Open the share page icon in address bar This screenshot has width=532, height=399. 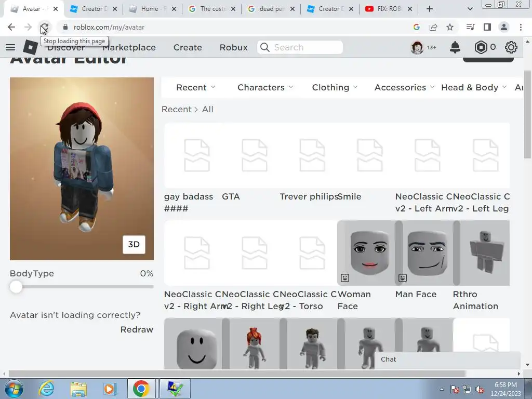pos(433,27)
